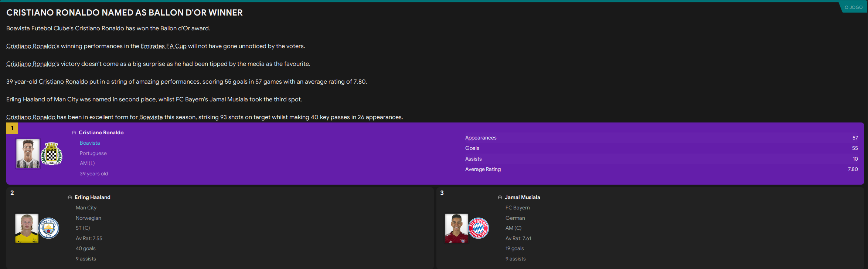Viewport: 868px width, 269px height.
Task: Click the person icon next to Erling Haaland
Action: pyautogui.click(x=70, y=198)
